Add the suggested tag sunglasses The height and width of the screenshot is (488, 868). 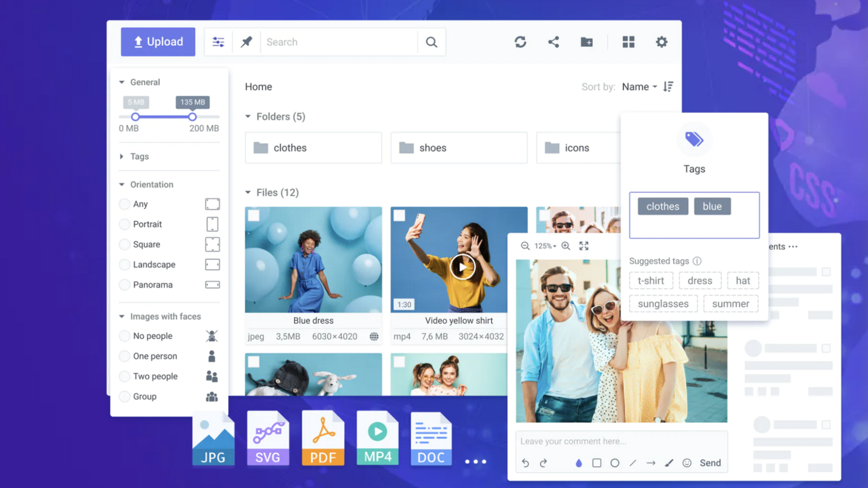coord(663,304)
